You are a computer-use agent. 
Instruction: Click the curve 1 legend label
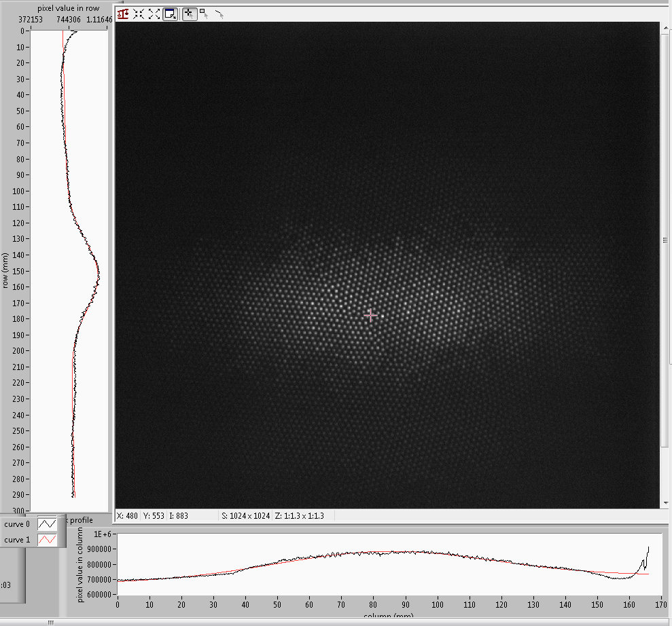pyautogui.click(x=17, y=539)
